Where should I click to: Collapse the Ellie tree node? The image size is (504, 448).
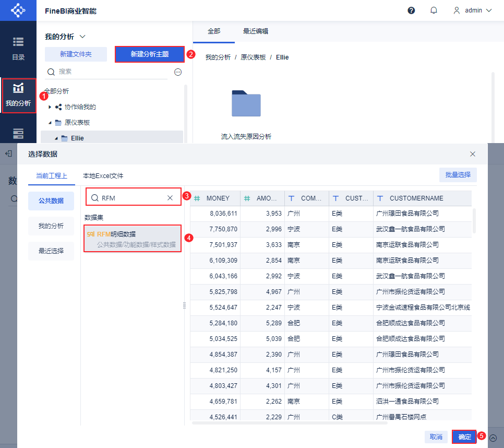pyautogui.click(x=56, y=138)
